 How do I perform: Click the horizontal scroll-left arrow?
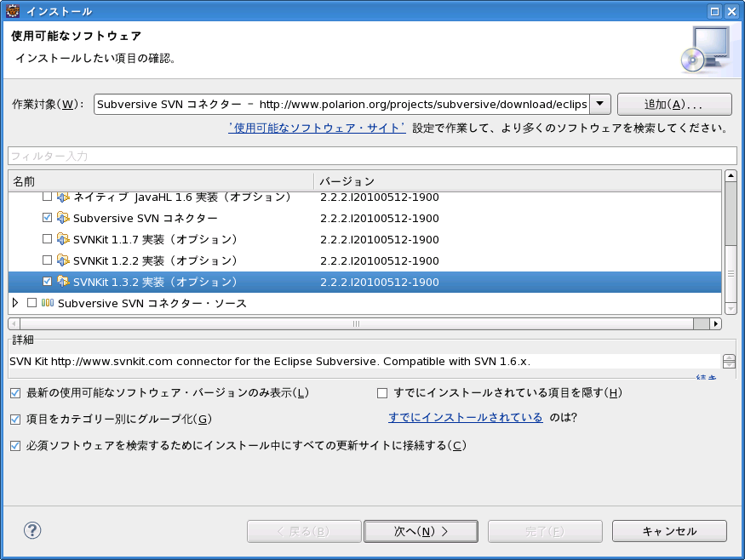14,324
